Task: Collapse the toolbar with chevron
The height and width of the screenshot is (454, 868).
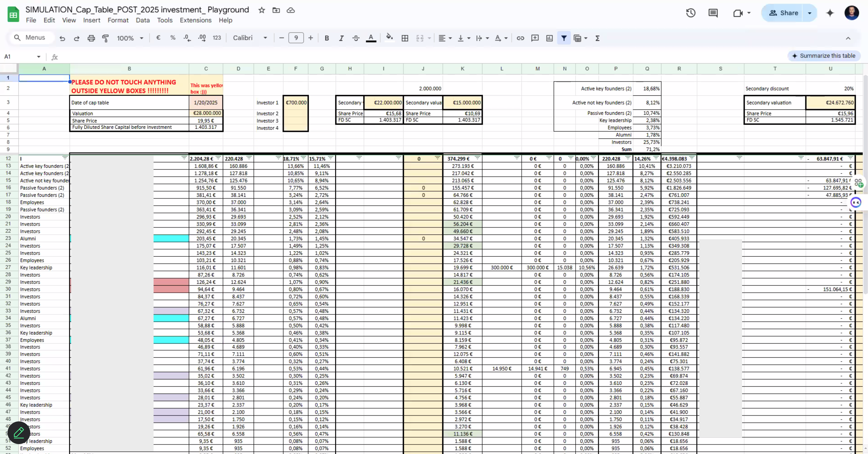Action: (848, 39)
